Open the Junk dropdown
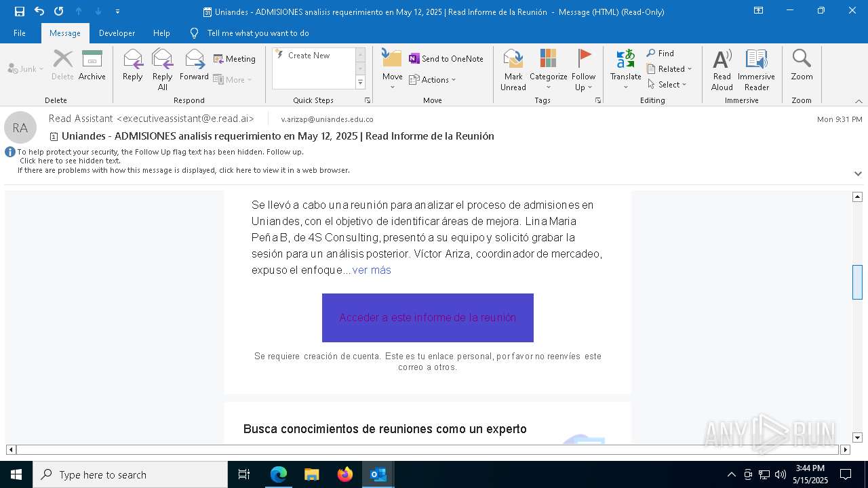Viewport: 868px width, 488px height. (26, 69)
